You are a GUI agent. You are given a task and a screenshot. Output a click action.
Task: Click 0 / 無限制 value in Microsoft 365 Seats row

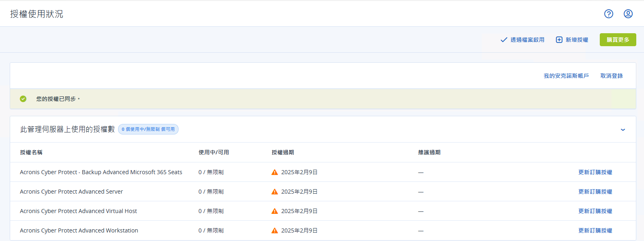pyautogui.click(x=211, y=172)
